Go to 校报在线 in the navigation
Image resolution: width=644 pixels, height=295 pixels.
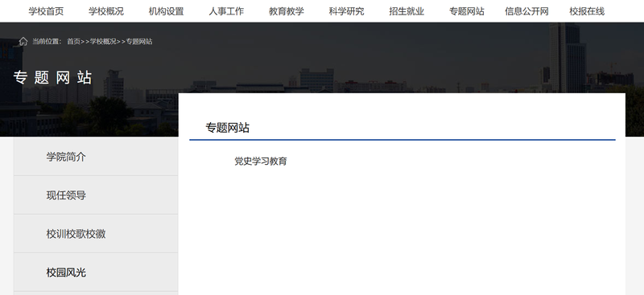(x=587, y=11)
